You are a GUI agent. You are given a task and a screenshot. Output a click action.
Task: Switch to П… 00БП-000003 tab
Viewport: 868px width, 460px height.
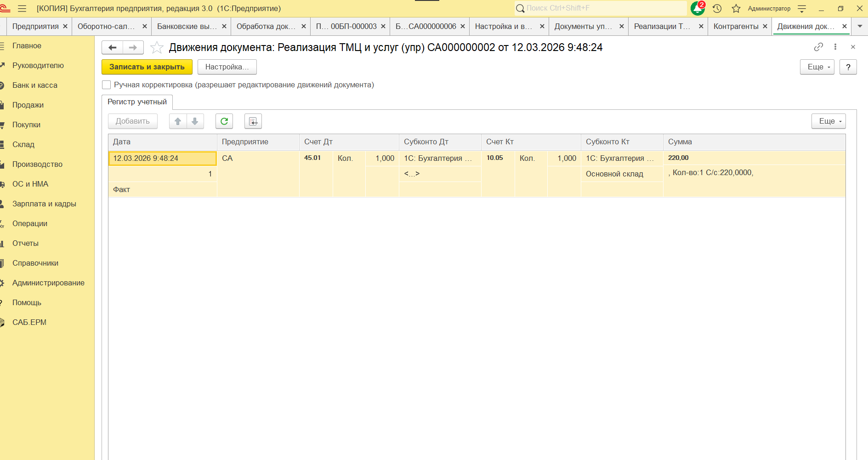coord(346,26)
